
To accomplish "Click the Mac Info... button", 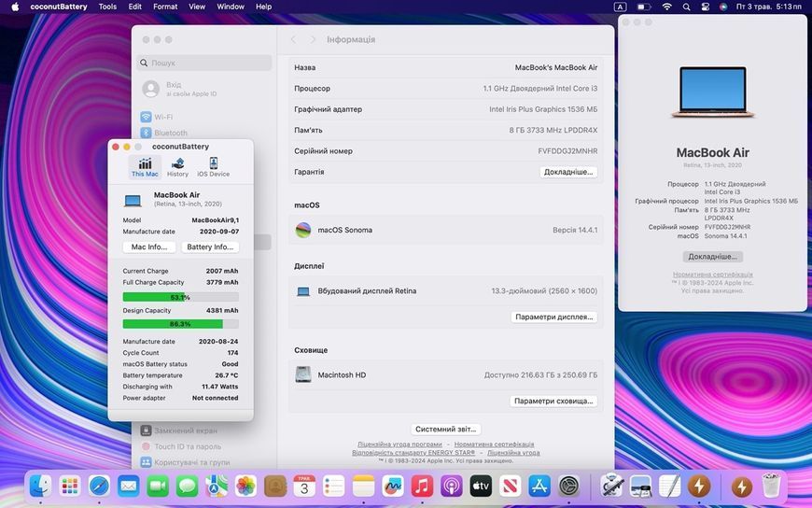I will pos(149,247).
